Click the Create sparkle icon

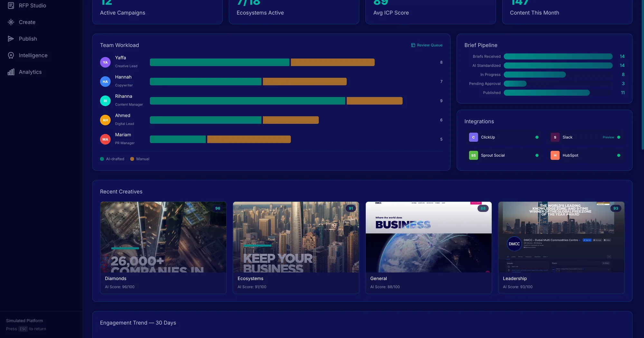point(11,22)
